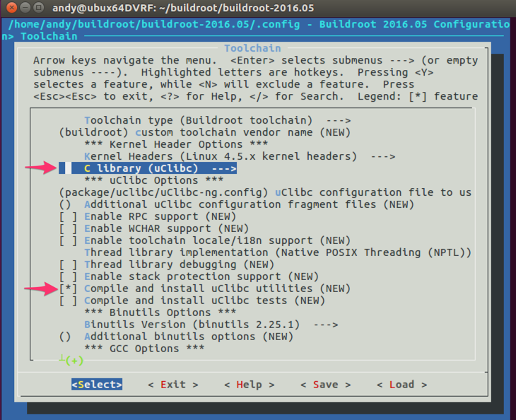Click the Toolchain dialog title
Viewport: 516px width, 420px height.
(252, 48)
